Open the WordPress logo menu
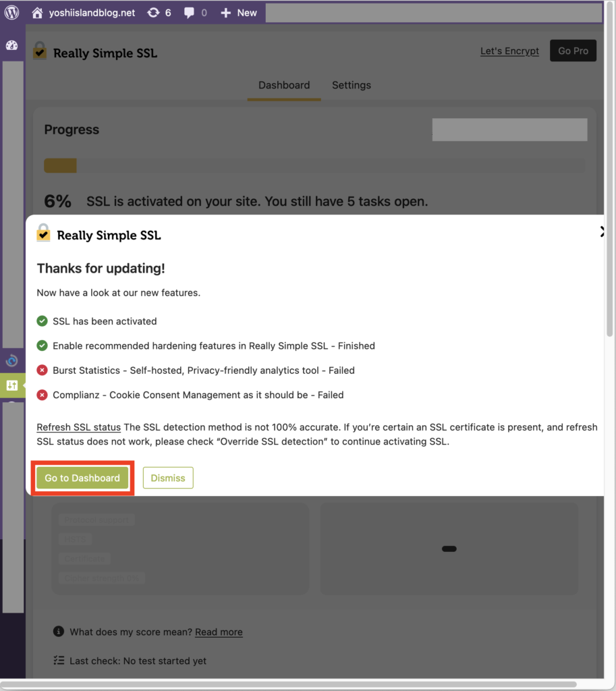616x691 pixels. 12,12
